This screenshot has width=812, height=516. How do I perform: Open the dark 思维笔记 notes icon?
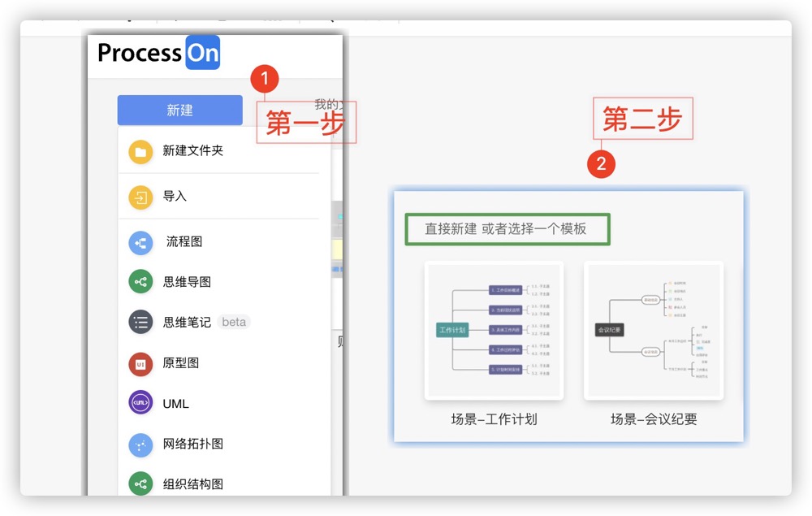[x=140, y=323]
